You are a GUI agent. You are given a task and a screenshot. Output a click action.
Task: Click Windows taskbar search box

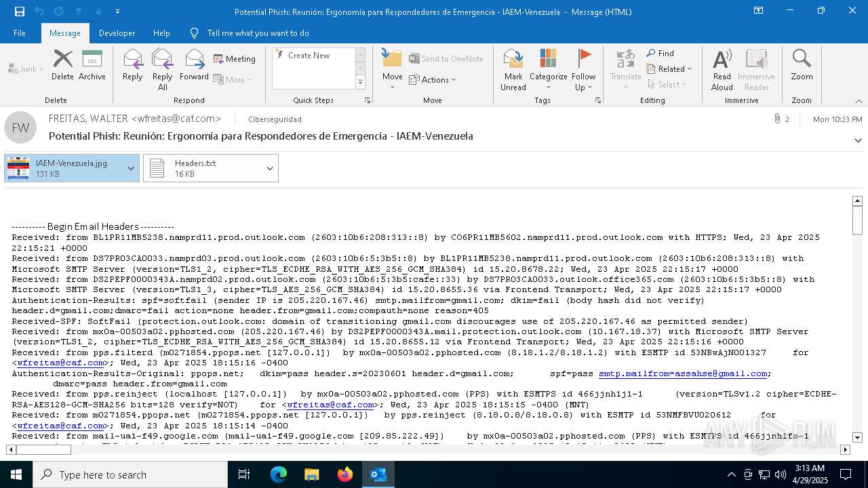coord(130,474)
